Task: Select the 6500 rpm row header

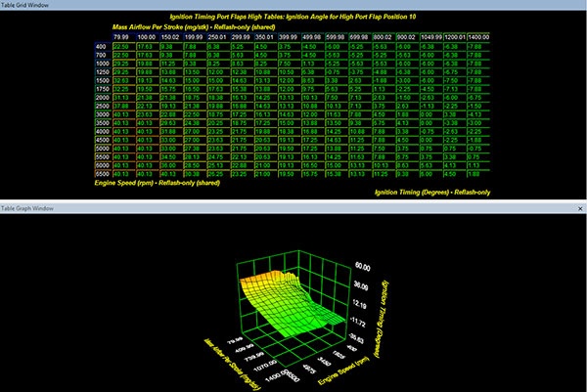Action: (x=101, y=174)
